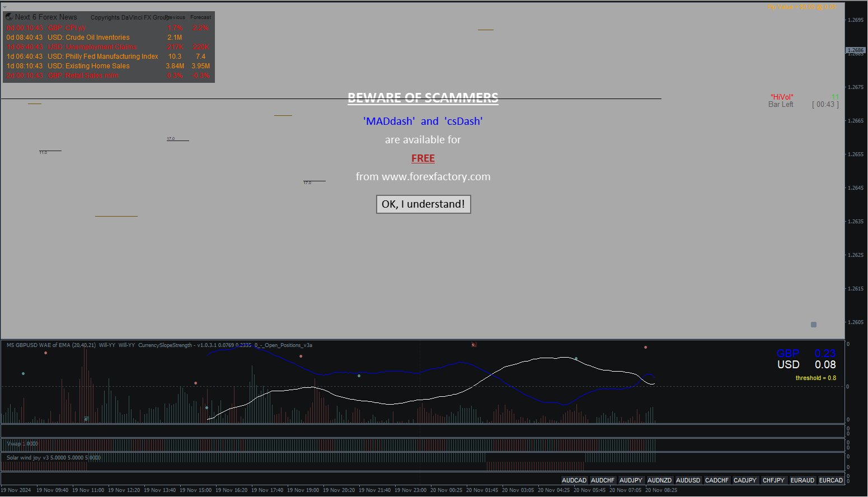Click the green '11' value beside HiVol
The width and height of the screenshot is (868, 497).
click(835, 97)
